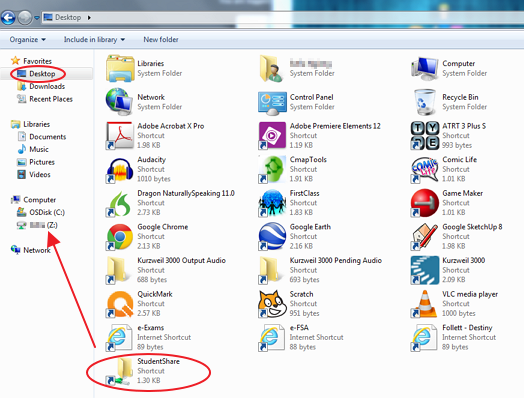Click the New folder button
This screenshot has width=524, height=398.
tap(161, 39)
